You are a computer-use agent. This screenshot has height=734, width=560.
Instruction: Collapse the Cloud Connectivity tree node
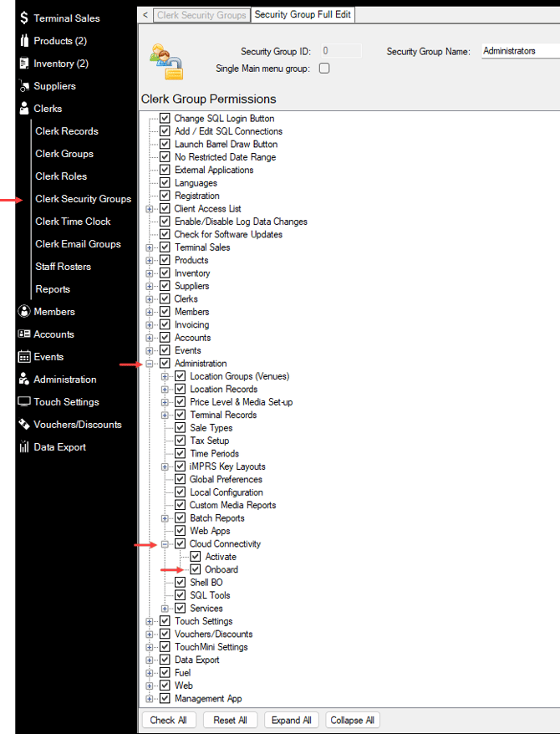tap(165, 544)
